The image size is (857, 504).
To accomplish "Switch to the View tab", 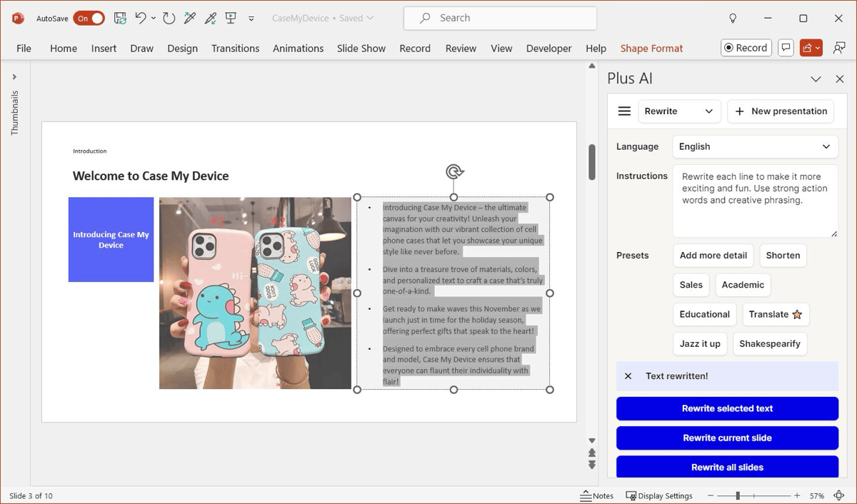I will [x=501, y=49].
